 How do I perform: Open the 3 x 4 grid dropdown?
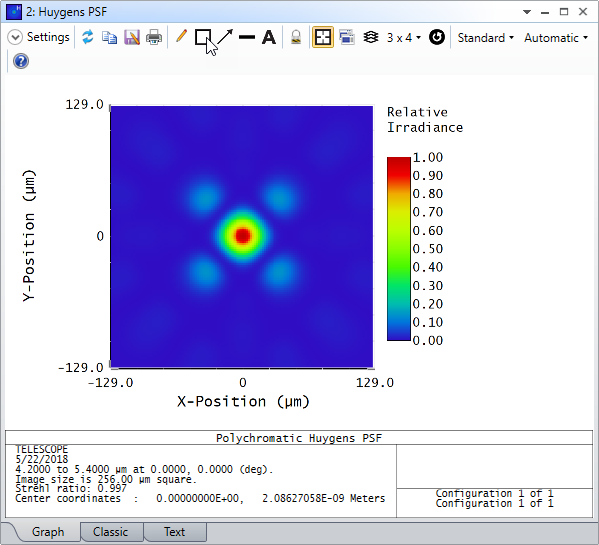coord(403,37)
